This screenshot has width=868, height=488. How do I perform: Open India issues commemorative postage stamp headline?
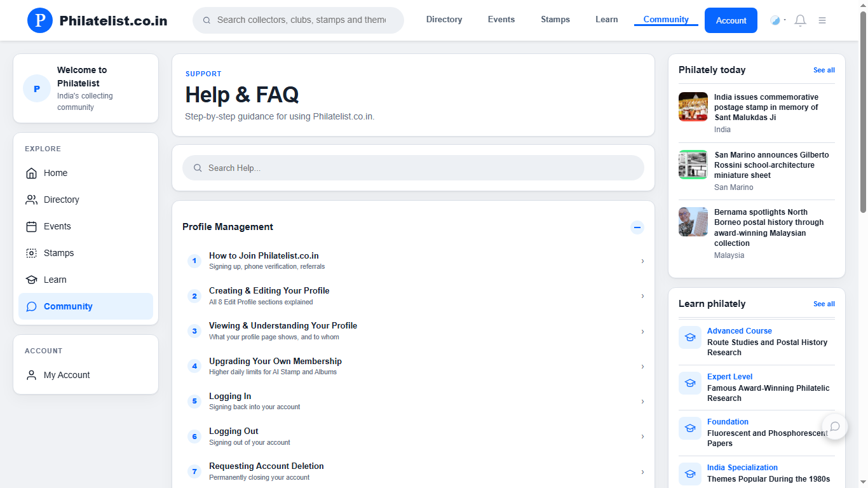766,107
